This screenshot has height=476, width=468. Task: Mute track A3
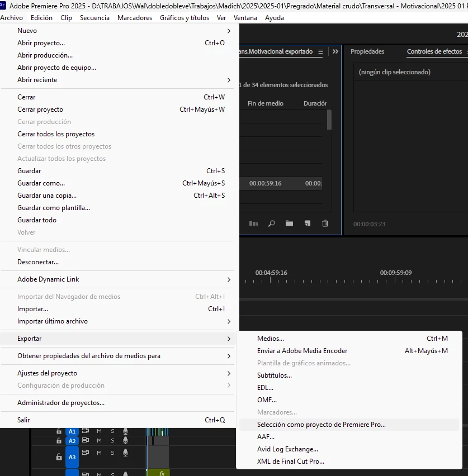99,453
